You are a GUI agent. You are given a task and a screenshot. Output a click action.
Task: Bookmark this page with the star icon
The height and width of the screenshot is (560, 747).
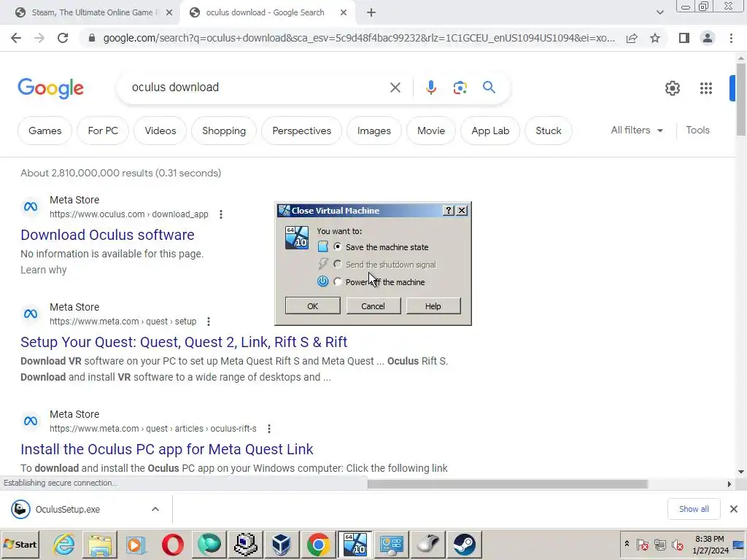tap(655, 38)
